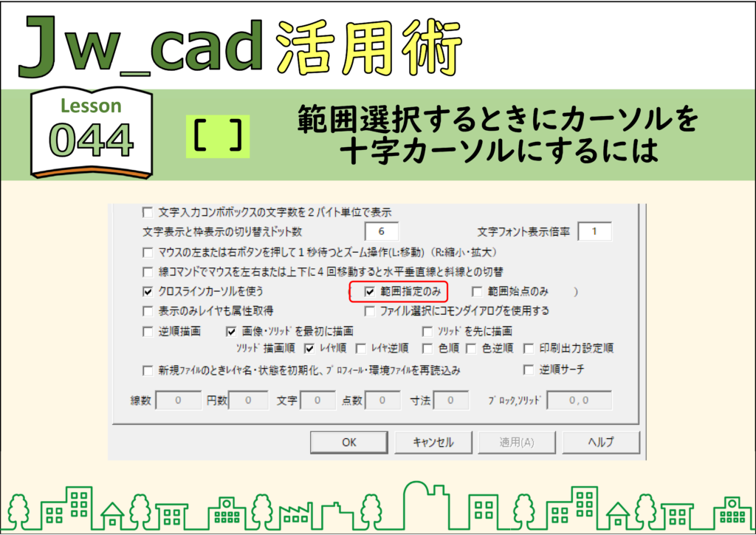Screen dimensions: 756x535
Task: Click the キャンセル button
Action: tap(433, 443)
